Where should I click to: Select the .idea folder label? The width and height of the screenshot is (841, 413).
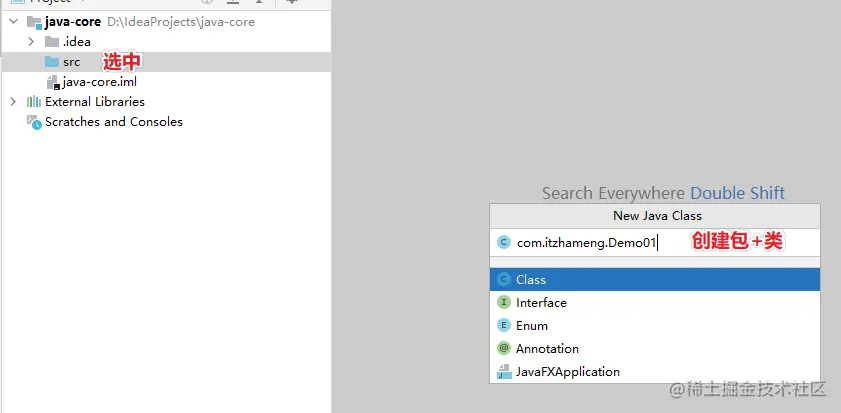click(77, 42)
